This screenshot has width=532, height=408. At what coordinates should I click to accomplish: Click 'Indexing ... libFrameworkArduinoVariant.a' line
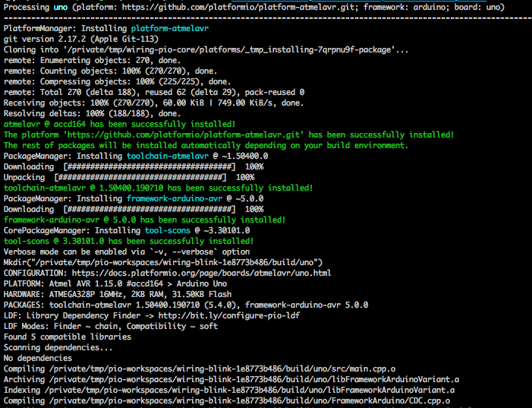229,390
